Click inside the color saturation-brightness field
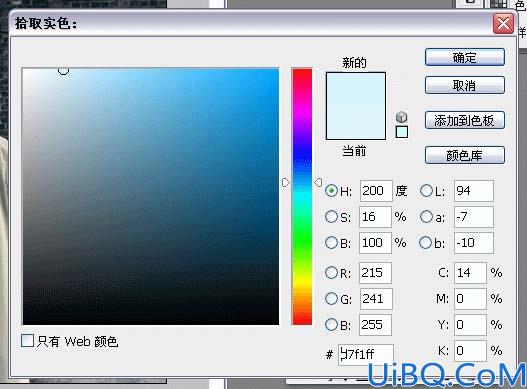 151,196
